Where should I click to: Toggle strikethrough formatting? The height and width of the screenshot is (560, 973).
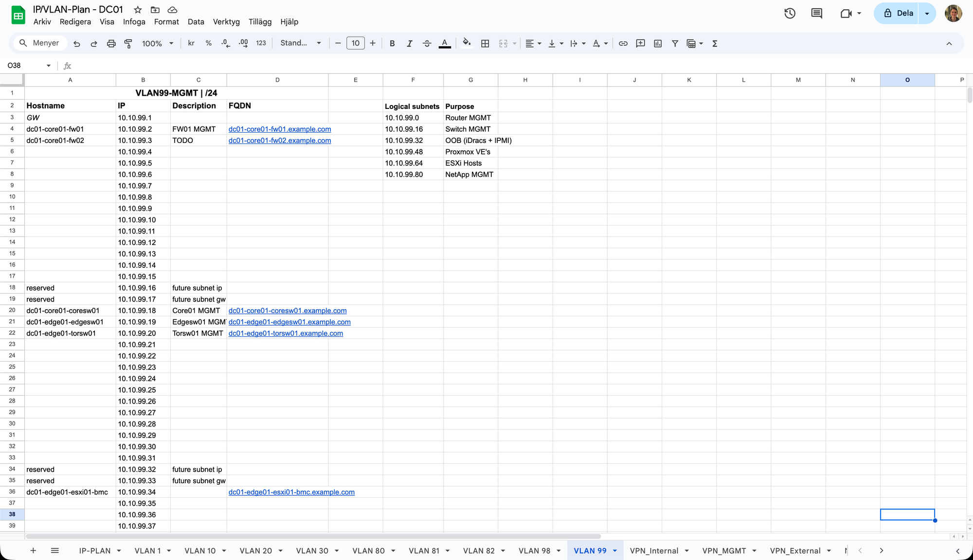point(427,43)
